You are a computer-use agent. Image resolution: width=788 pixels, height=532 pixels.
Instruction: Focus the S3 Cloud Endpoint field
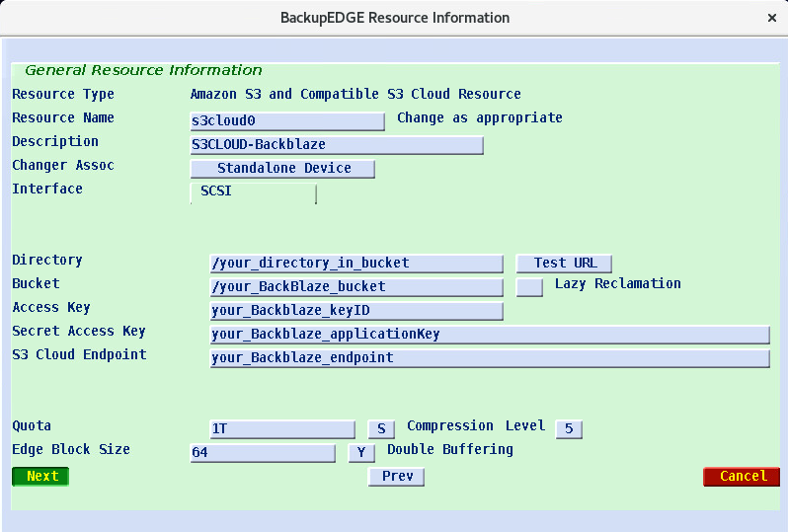(x=490, y=357)
